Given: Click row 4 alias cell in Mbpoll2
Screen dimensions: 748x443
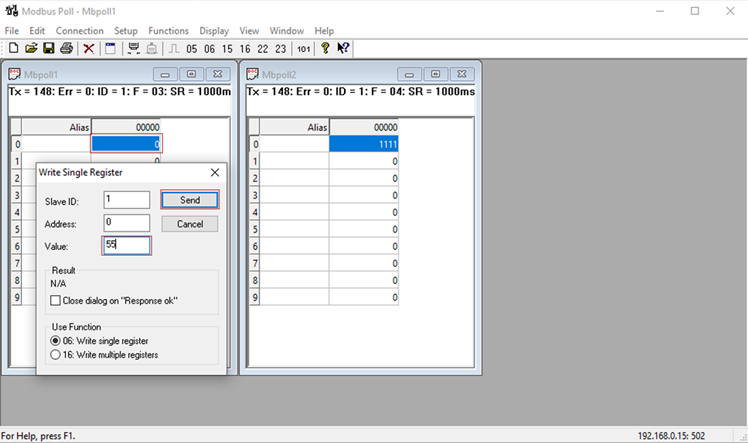Looking at the screenshot, I should (x=294, y=212).
